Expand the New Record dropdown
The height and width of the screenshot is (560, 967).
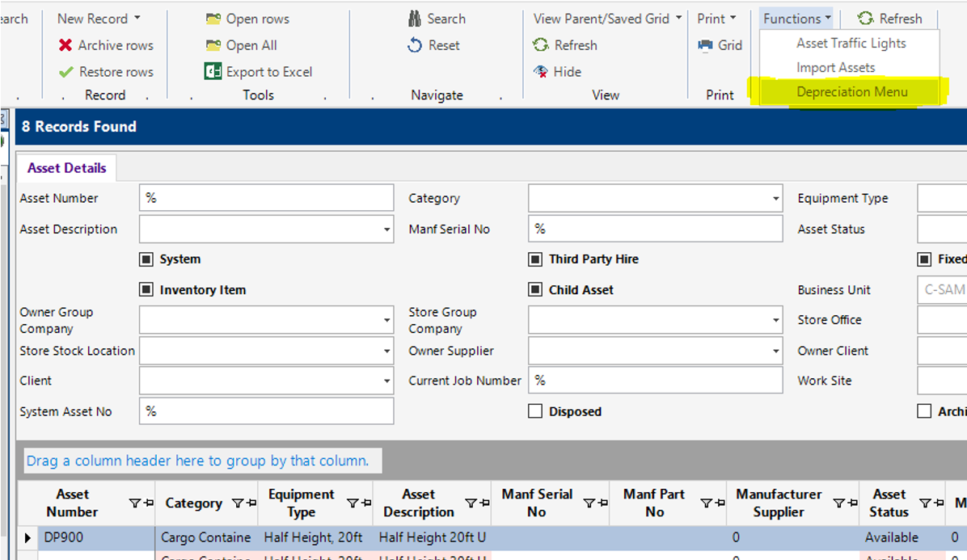pos(137,19)
